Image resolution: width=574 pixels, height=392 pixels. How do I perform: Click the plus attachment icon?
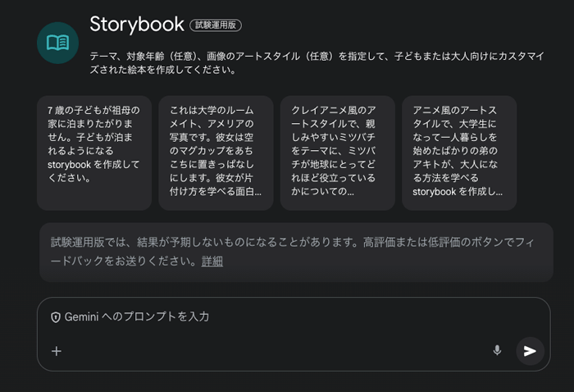click(x=57, y=351)
